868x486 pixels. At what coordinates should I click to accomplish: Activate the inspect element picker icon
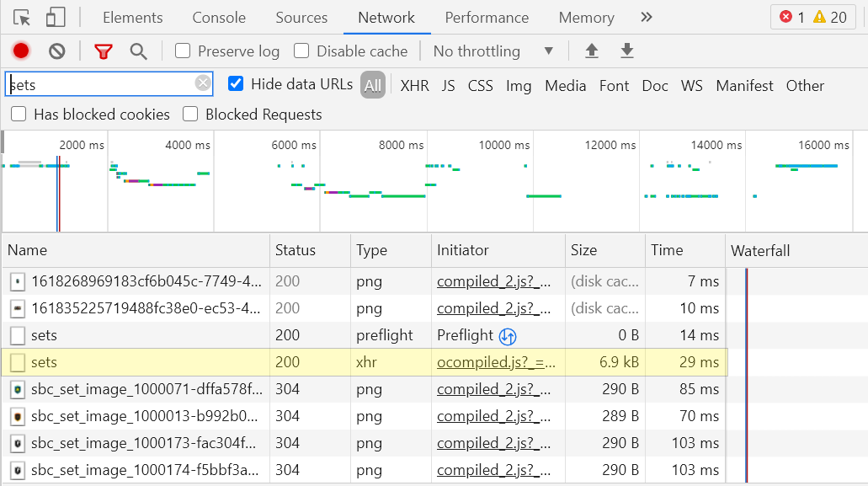tap(22, 18)
